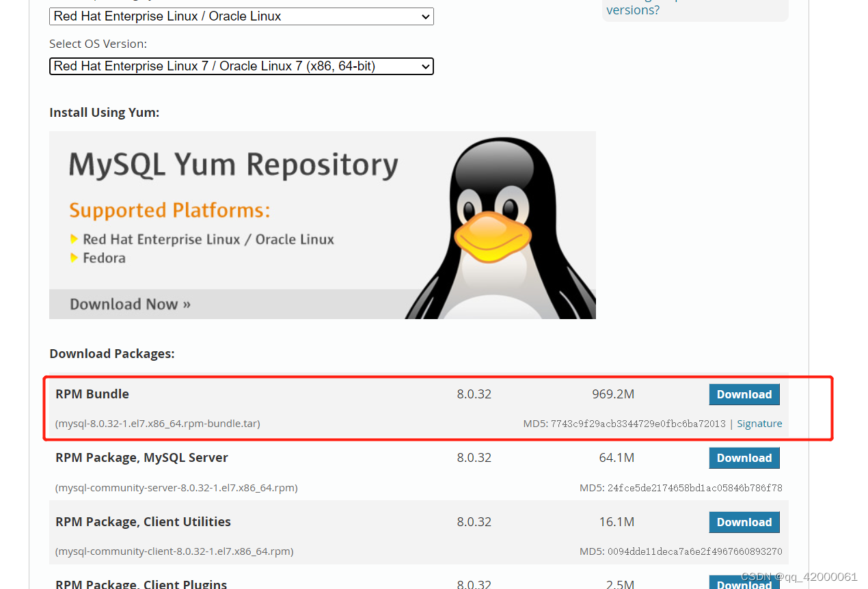Screen dimensions: 868x589
Task: Open the operating system dropdown showing Red Hat Enterprise Linux
Action: (241, 16)
